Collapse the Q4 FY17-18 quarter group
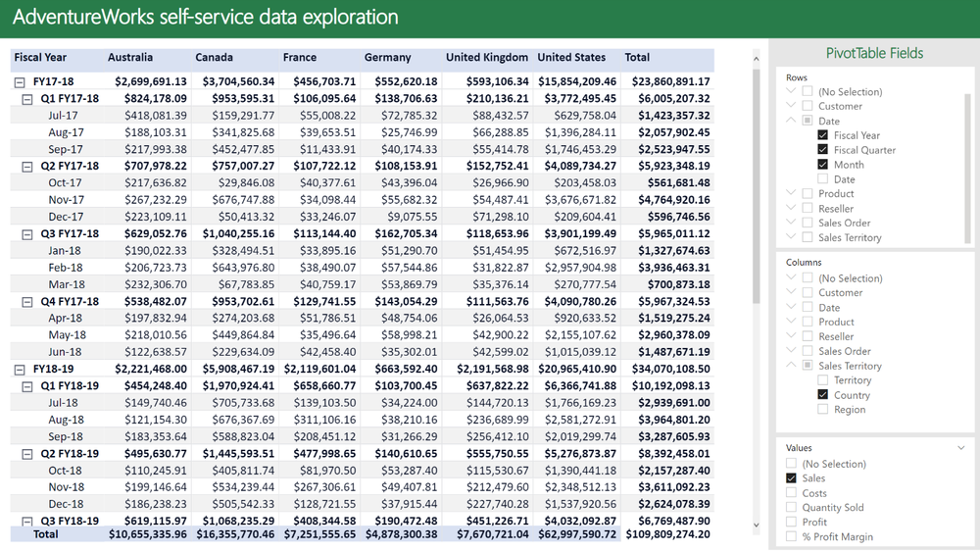This screenshot has width=980, height=551. pyautogui.click(x=26, y=301)
